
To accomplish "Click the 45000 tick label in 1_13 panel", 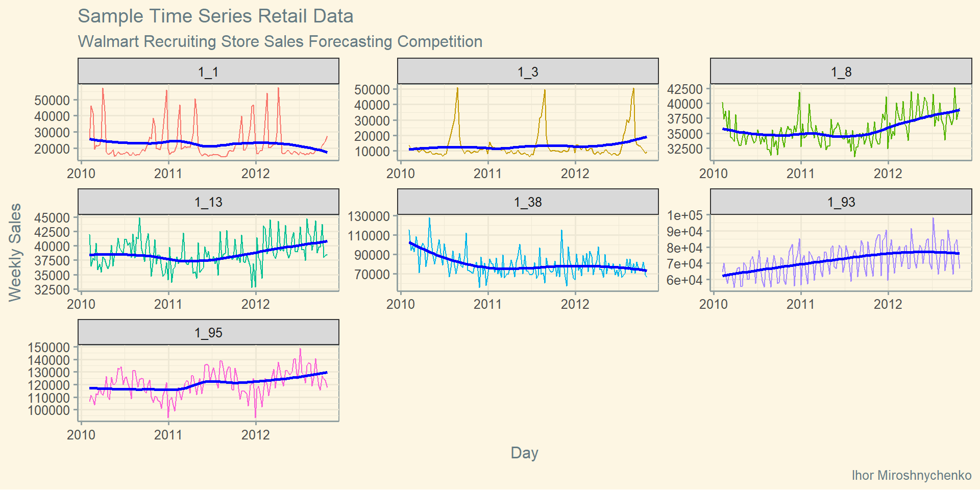I will click(x=52, y=217).
